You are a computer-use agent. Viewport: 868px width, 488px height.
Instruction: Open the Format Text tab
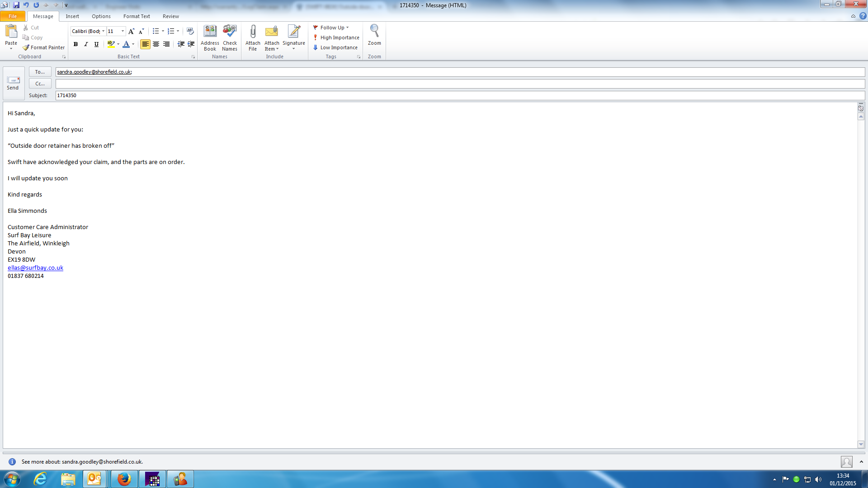137,16
